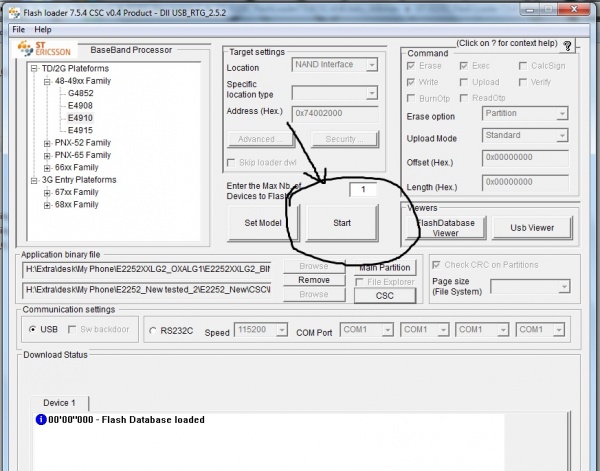Expand the 68xx Family node
This screenshot has height=471, width=600.
47,205
